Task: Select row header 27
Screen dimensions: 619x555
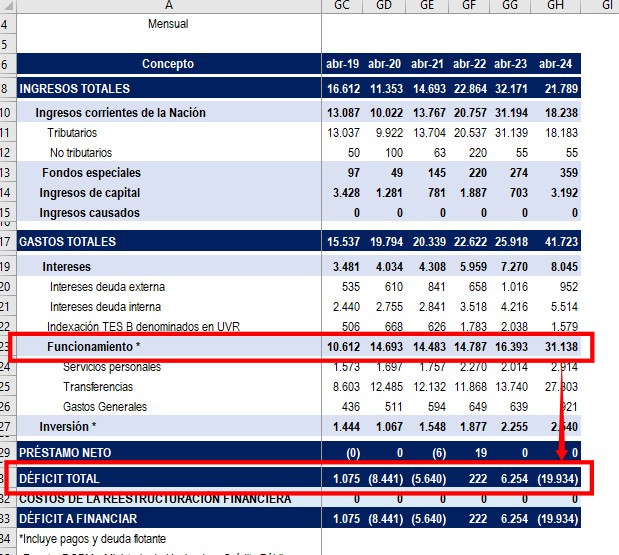Action: pyautogui.click(x=8, y=426)
